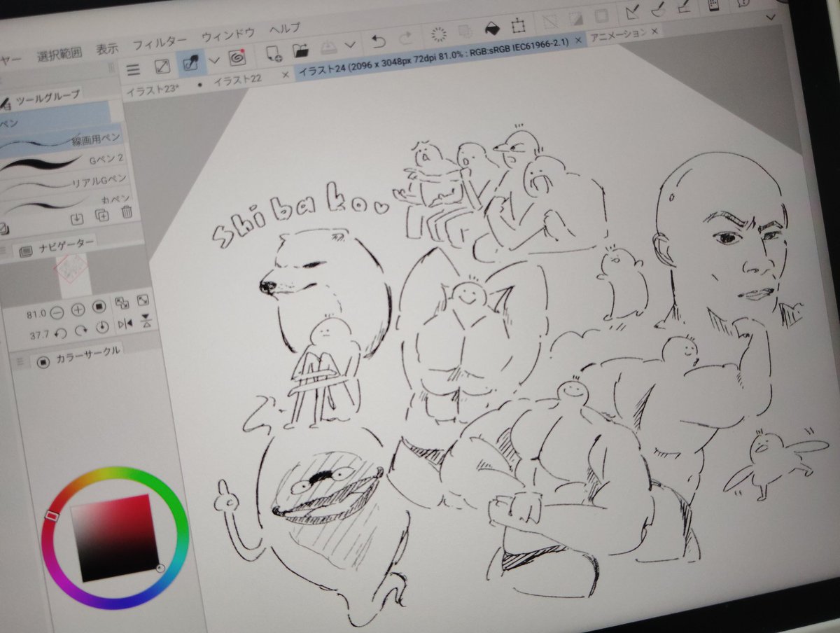840x633 pixels.
Task: Open the ウィンドウ menu
Action: [x=228, y=35]
